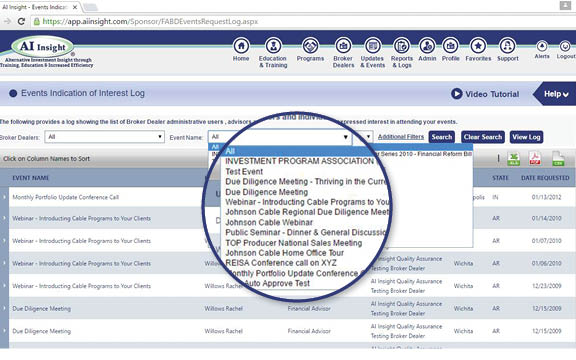The width and height of the screenshot is (576, 360).
Task: Expand the webinar row dated 01/07/2010
Action: tap(4, 241)
